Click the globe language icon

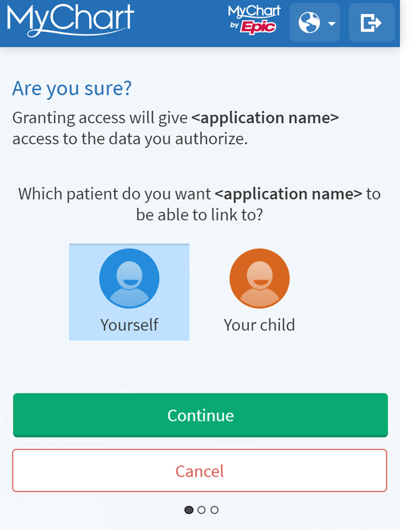pyautogui.click(x=309, y=23)
